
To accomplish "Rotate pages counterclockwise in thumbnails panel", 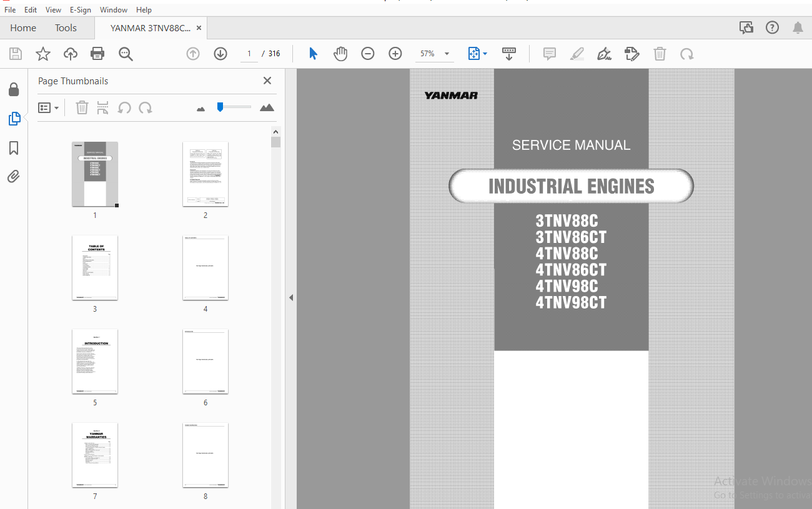I will pyautogui.click(x=124, y=107).
